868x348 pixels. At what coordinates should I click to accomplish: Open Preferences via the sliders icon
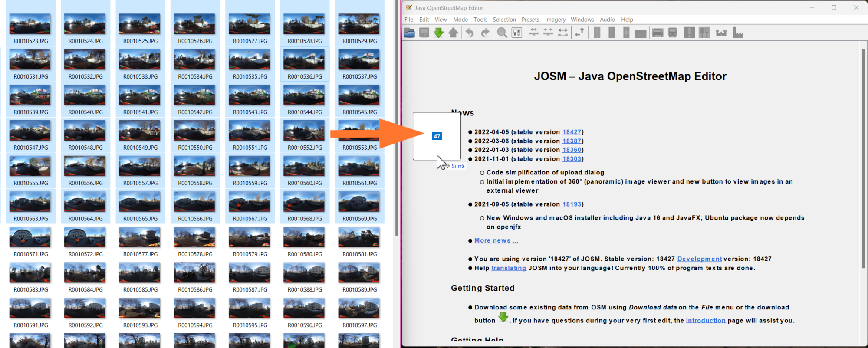pos(517,33)
